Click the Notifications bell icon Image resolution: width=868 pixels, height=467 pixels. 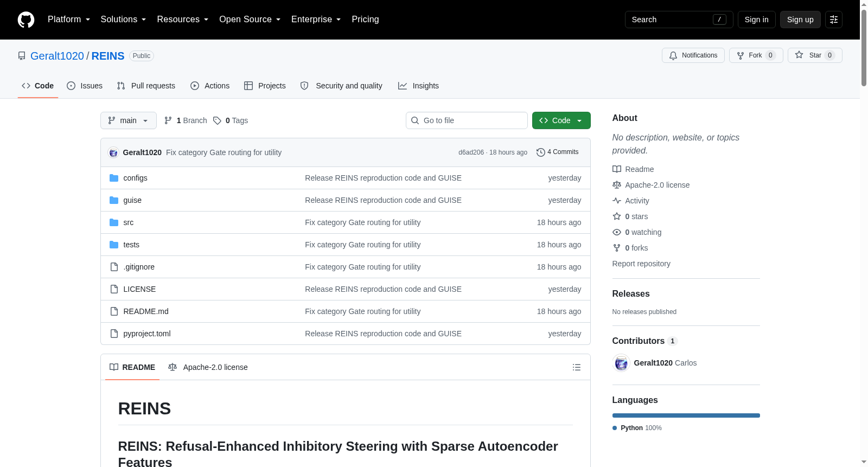(673, 55)
